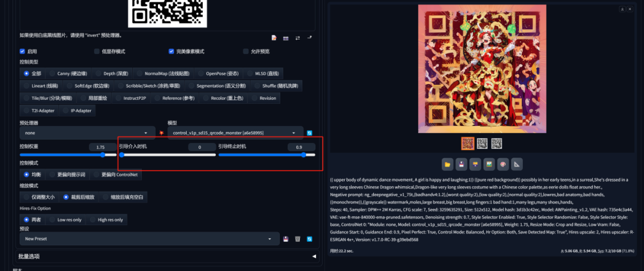Refresh the preset list

[309, 239]
